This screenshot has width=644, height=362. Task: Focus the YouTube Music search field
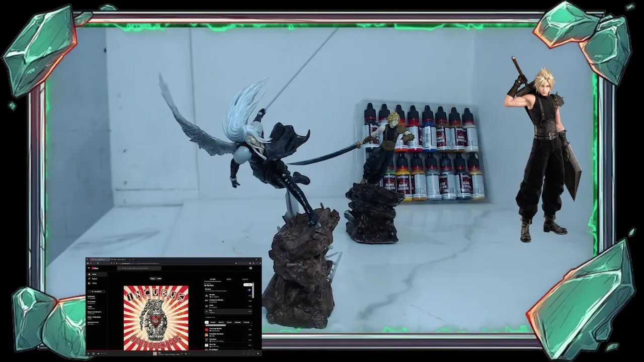(x=139, y=268)
